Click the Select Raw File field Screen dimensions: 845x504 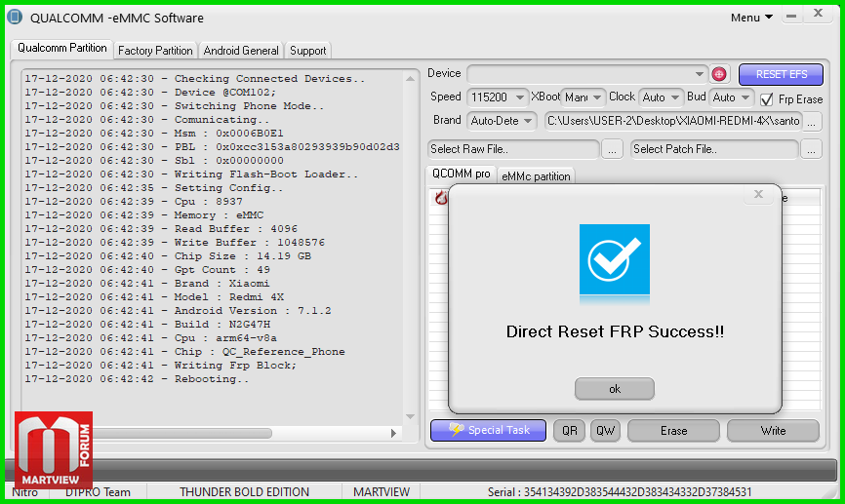coord(513,149)
